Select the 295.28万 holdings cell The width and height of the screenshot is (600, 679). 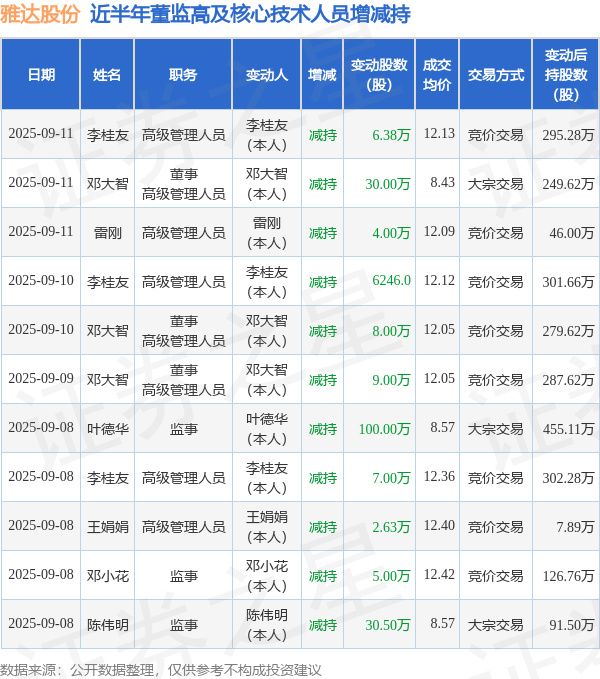click(568, 135)
